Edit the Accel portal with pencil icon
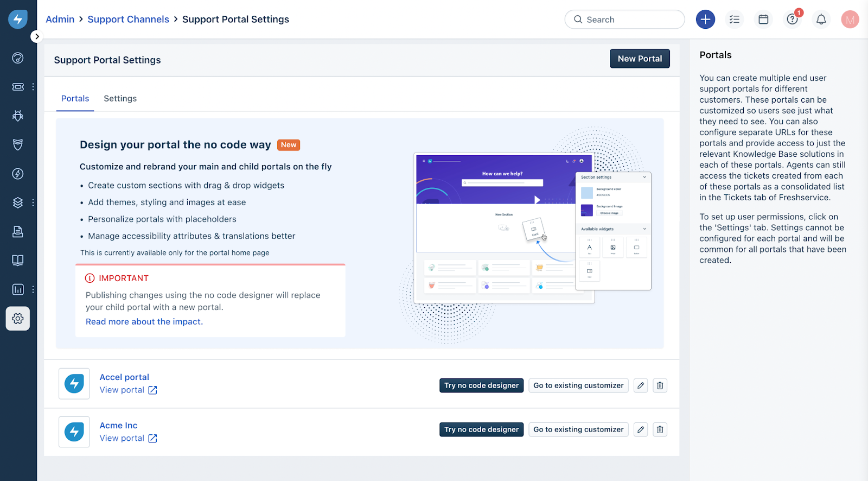 (x=641, y=385)
